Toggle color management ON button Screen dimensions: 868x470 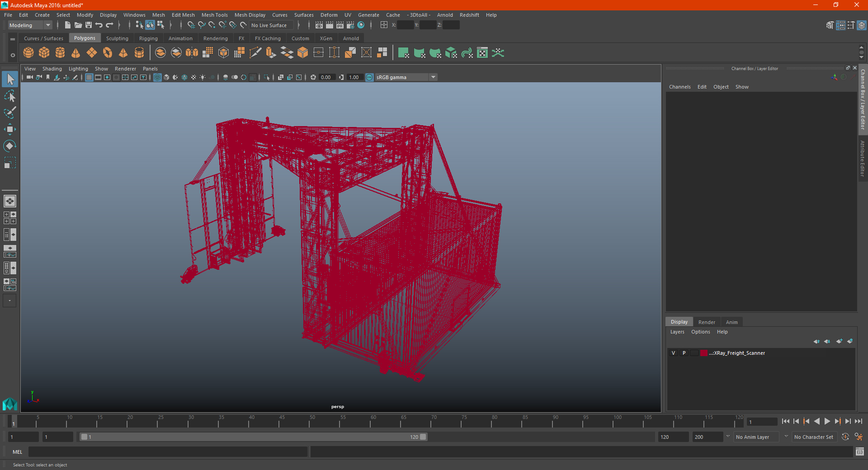[369, 77]
